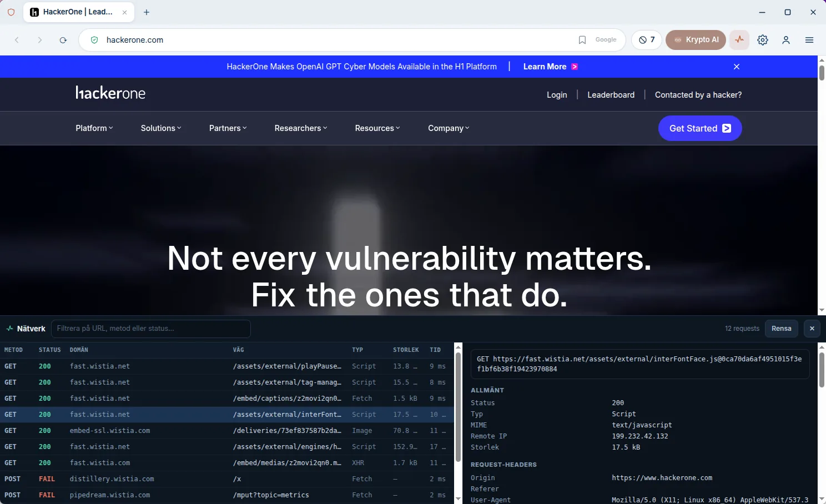Click the browser shield icon beside the tab

tap(11, 12)
